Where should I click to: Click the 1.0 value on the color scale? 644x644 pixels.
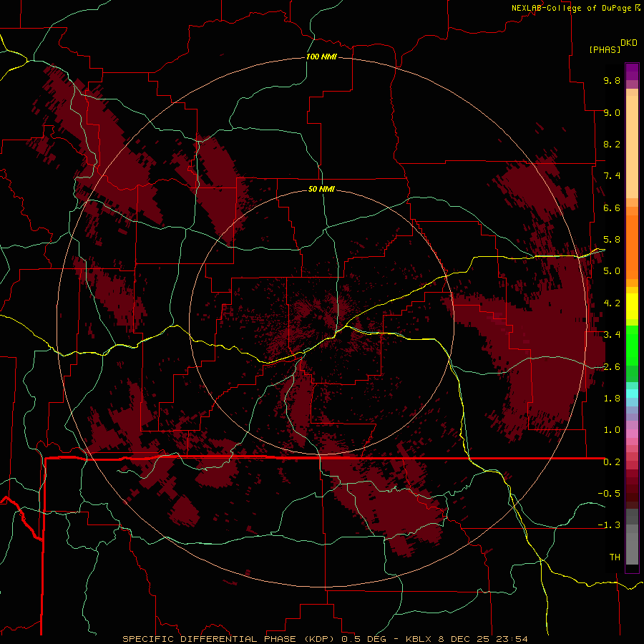pos(612,430)
